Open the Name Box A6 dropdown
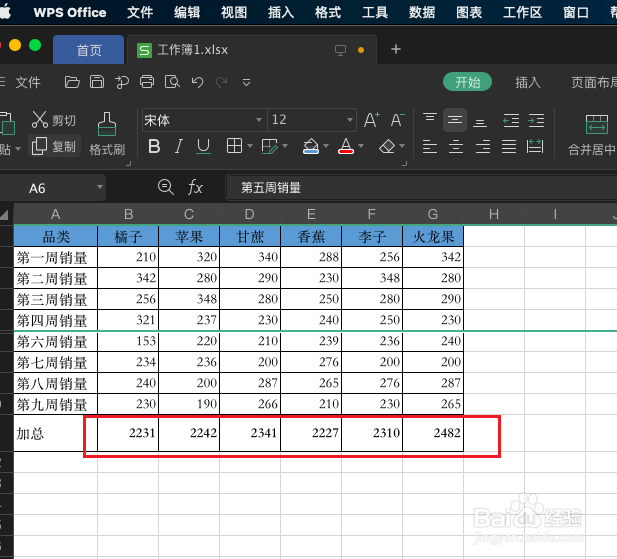This screenshot has width=617, height=559. point(100,187)
